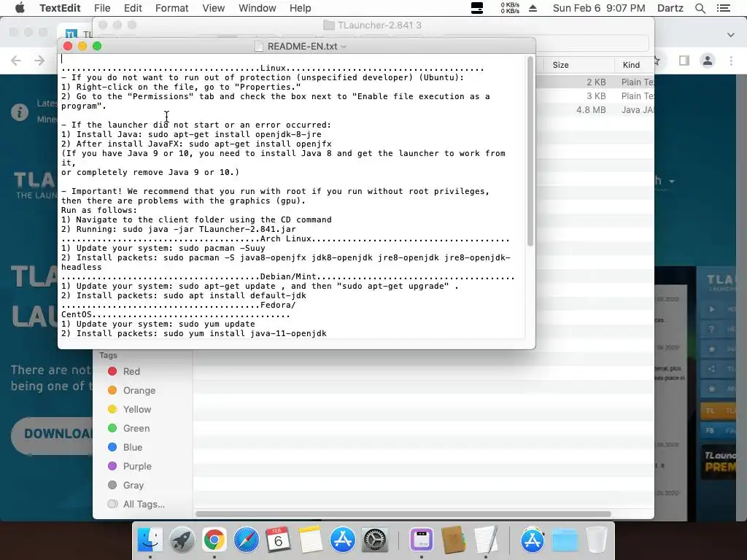
Task: Open the Window menu
Action: 258,8
